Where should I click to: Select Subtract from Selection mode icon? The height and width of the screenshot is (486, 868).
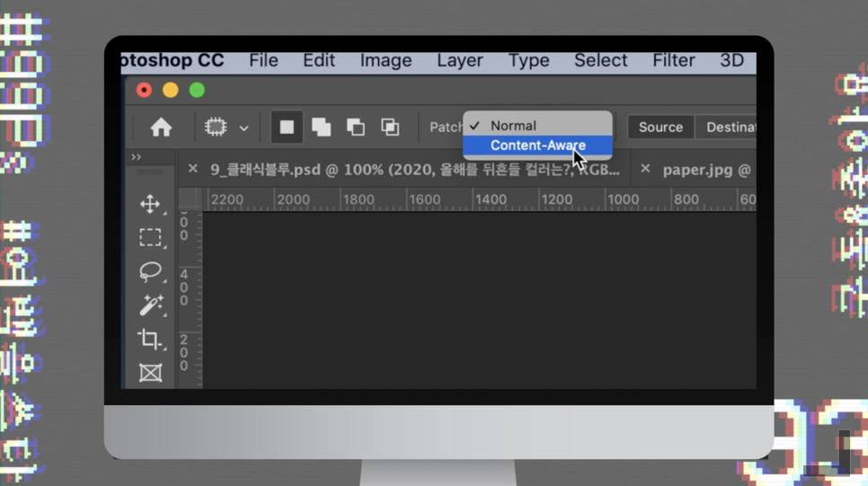point(356,128)
